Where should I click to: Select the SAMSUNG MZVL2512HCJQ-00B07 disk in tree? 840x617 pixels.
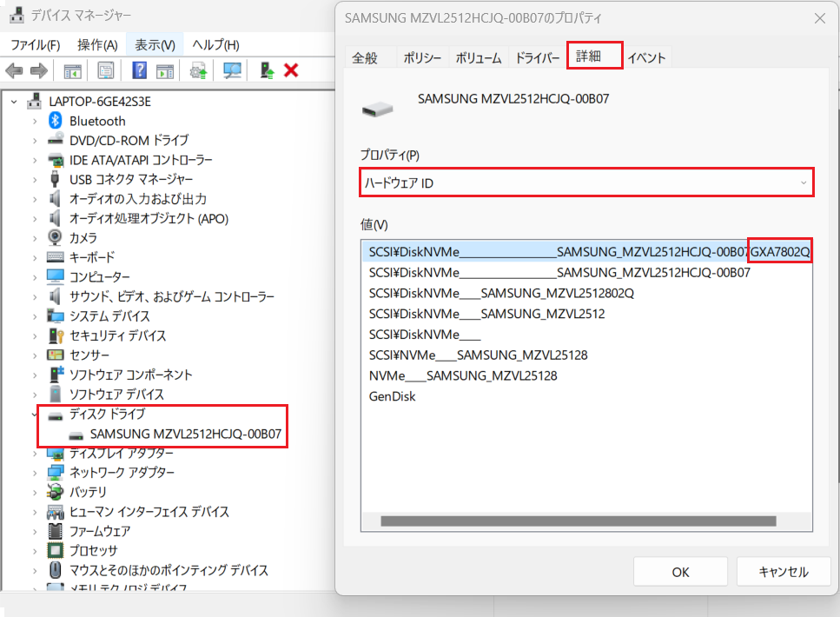pyautogui.click(x=185, y=434)
